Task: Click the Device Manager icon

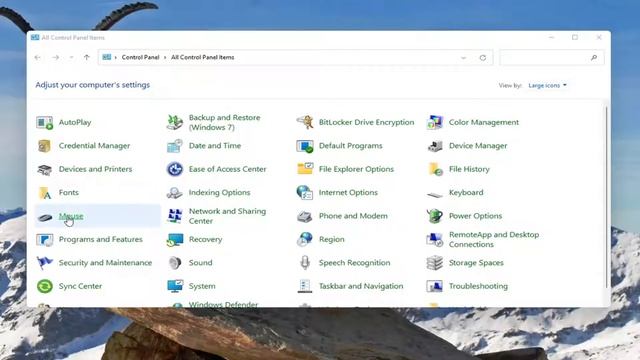Action: click(435, 146)
